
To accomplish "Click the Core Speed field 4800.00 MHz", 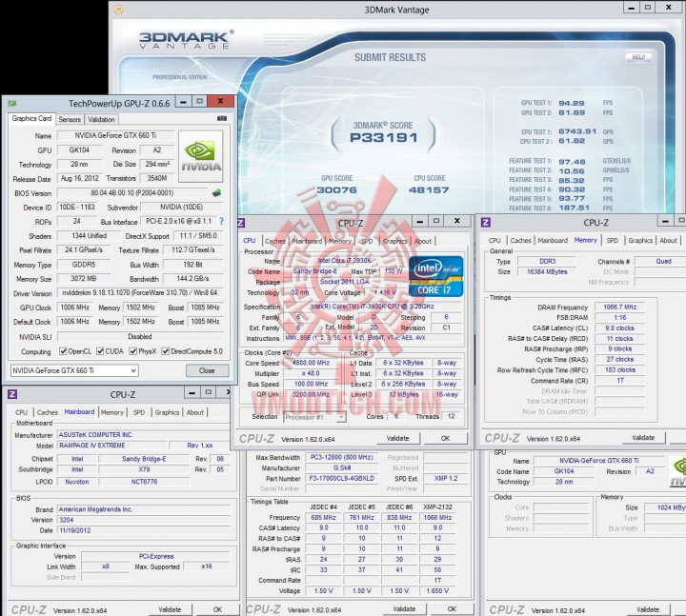I will [311, 363].
